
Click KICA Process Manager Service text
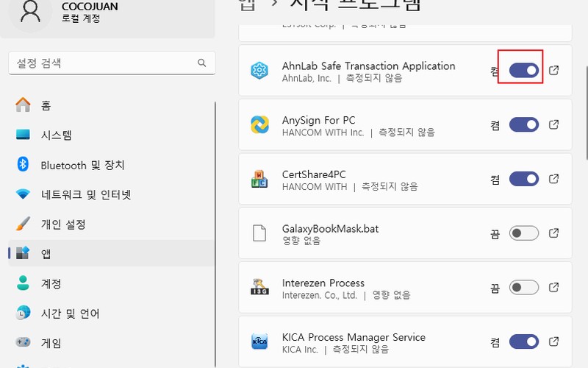354,337
